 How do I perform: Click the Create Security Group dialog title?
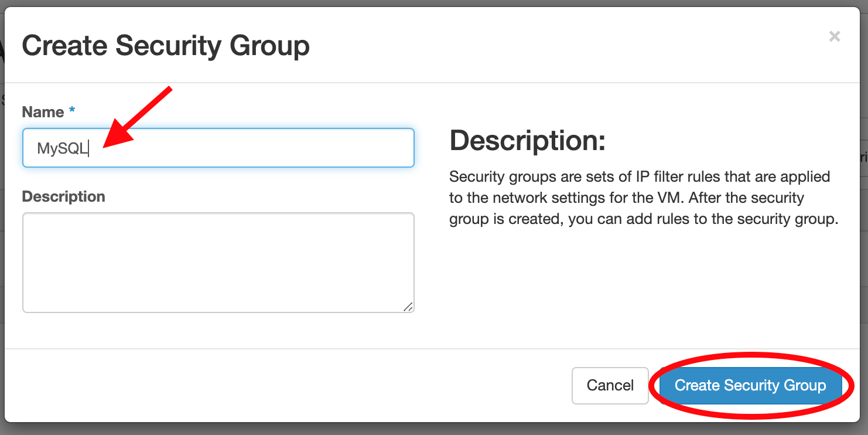pos(166,46)
